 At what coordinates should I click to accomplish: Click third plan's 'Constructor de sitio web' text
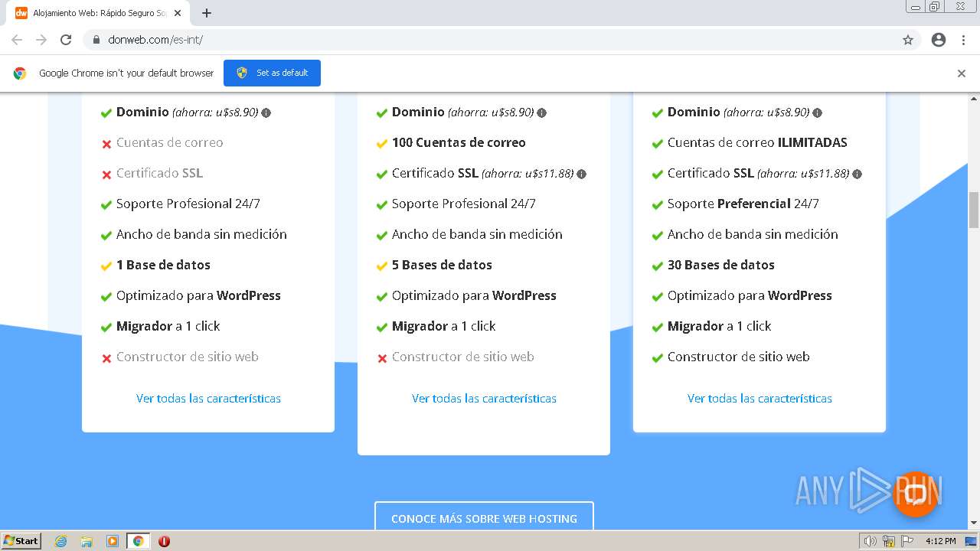point(739,357)
